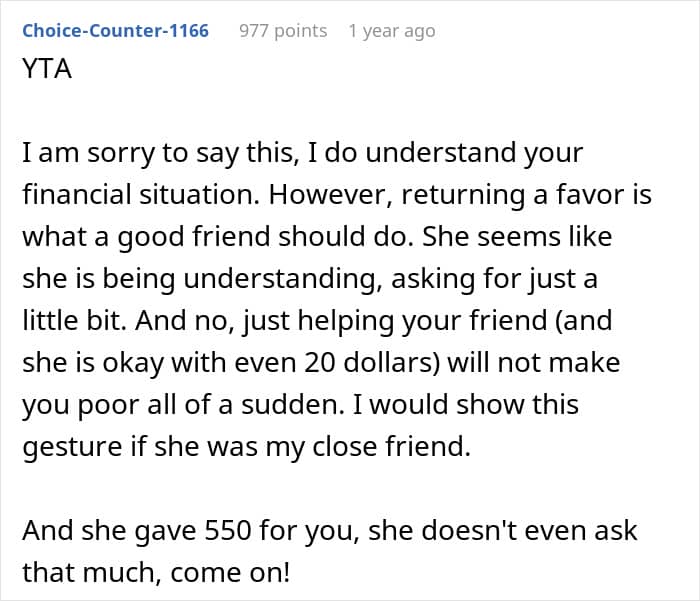Click the line starting 'I am sorry to say this'
The width and height of the screenshot is (700, 601).
click(x=302, y=154)
